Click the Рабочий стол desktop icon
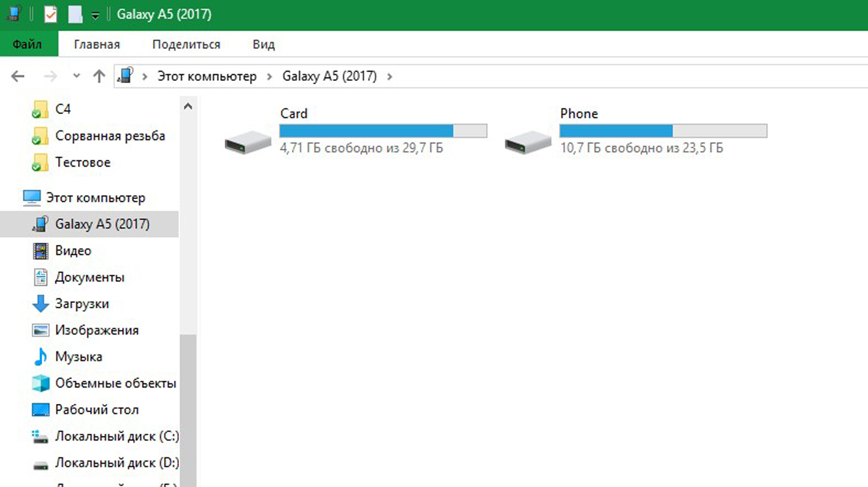Image resolution: width=868 pixels, height=487 pixels. coord(41,410)
